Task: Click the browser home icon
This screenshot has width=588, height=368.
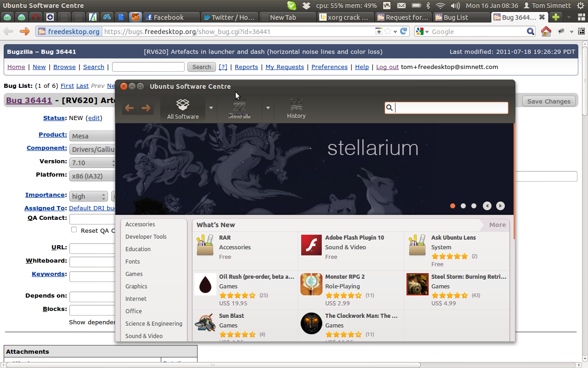Action: click(x=546, y=31)
